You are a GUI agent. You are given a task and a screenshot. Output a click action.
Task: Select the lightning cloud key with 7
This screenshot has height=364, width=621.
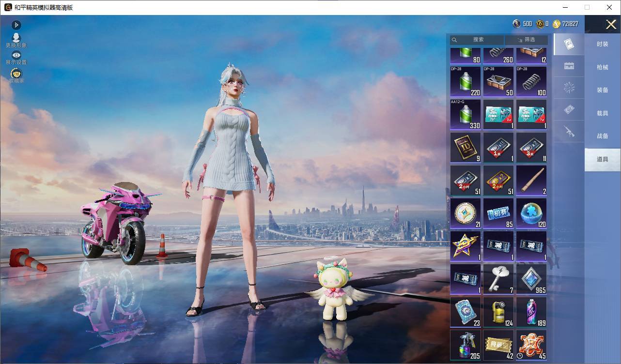[x=498, y=279]
